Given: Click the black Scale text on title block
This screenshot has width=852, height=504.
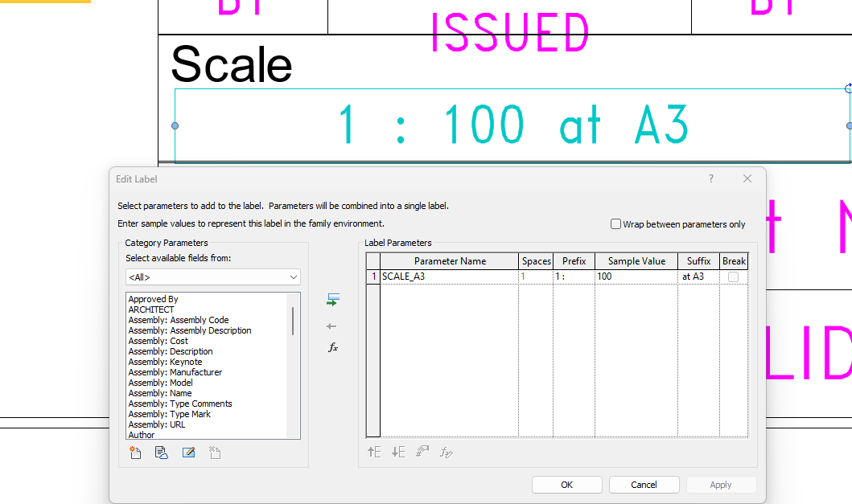Looking at the screenshot, I should click(x=232, y=64).
